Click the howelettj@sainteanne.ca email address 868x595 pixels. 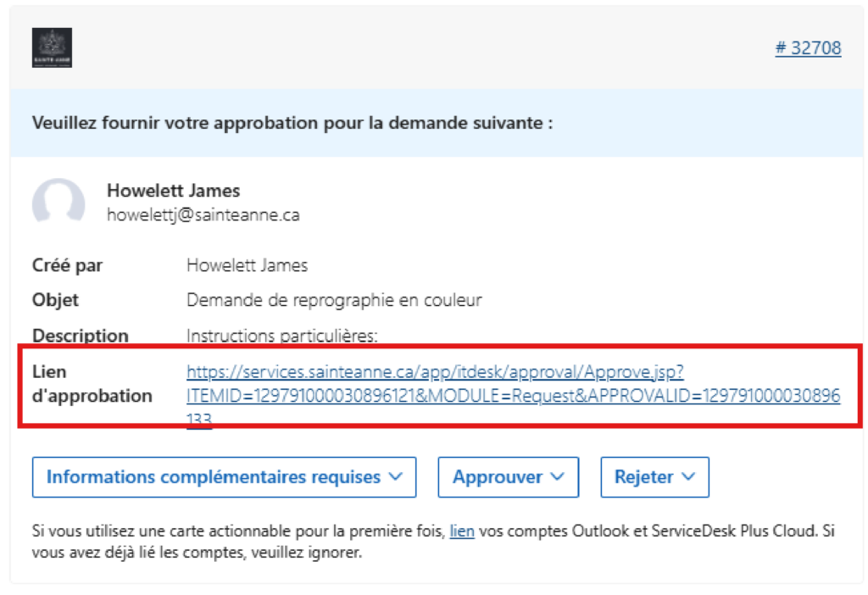click(203, 214)
